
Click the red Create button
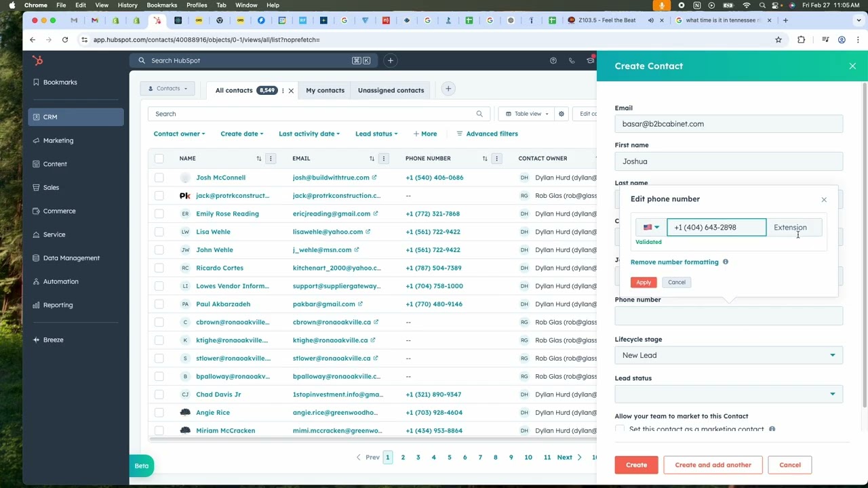[x=636, y=465]
